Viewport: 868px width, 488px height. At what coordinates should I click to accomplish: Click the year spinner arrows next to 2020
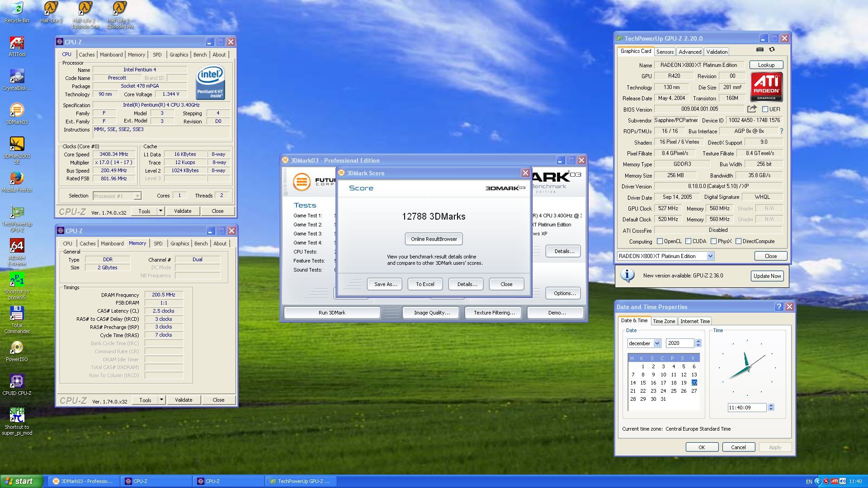click(x=698, y=343)
